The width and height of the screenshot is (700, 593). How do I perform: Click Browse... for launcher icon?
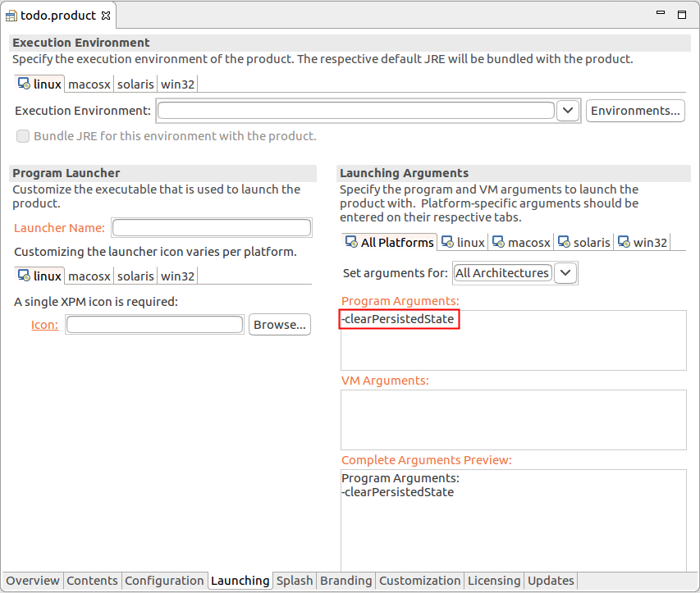(x=280, y=325)
